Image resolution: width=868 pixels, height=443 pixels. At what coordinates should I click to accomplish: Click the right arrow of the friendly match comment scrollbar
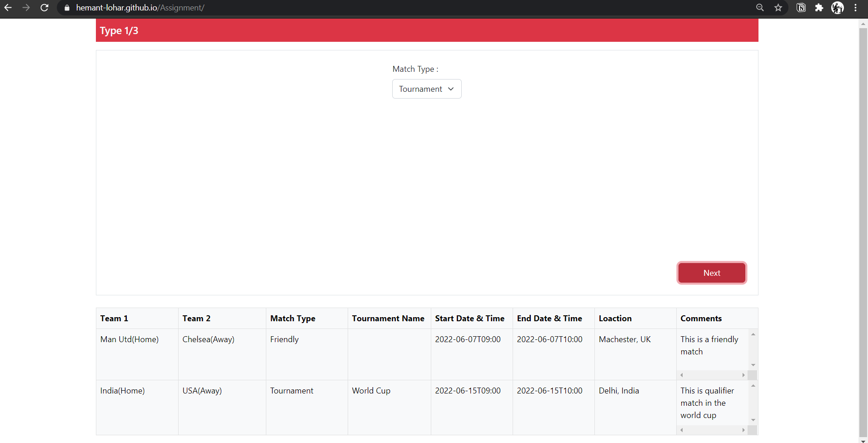tap(743, 375)
